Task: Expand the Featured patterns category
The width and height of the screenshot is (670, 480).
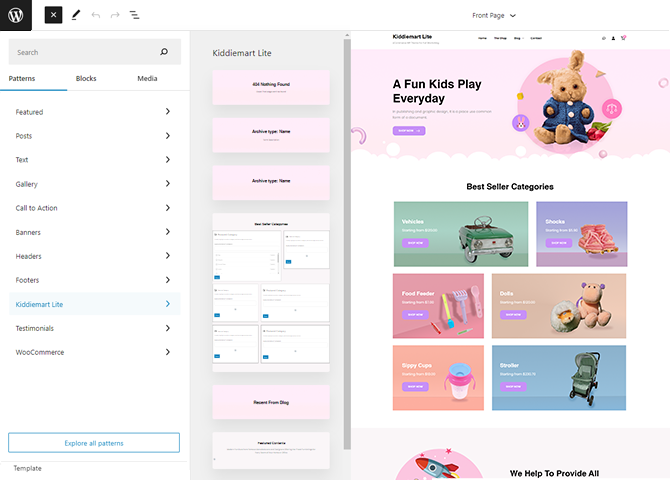Action: click(93, 112)
